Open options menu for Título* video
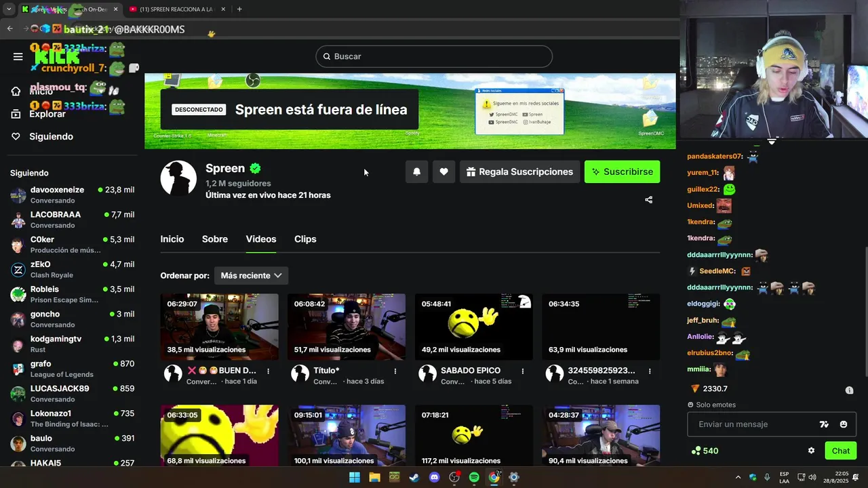The image size is (868, 488). point(395,371)
